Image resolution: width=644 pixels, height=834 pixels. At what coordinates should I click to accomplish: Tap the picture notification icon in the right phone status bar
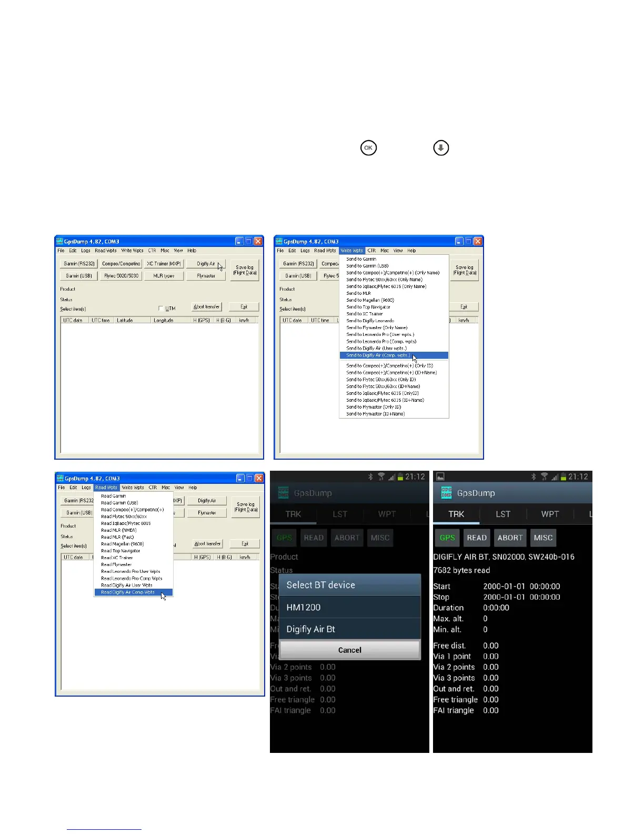coord(440,476)
